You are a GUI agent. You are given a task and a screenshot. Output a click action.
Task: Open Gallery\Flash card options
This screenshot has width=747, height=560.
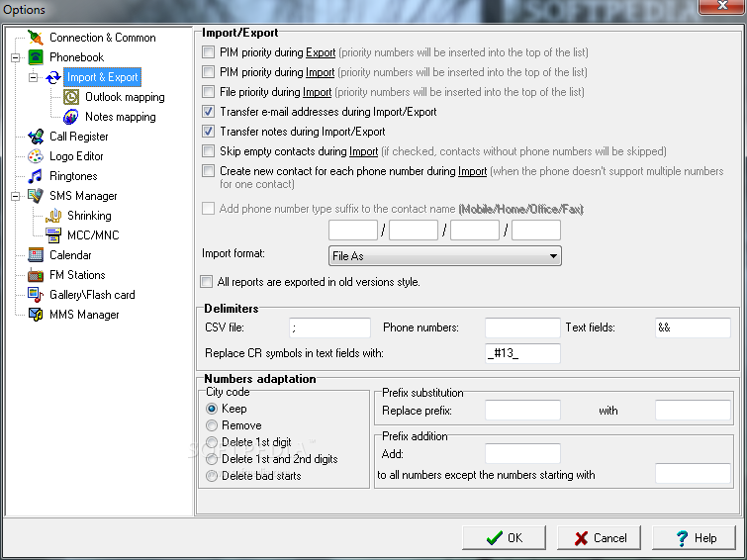(92, 295)
